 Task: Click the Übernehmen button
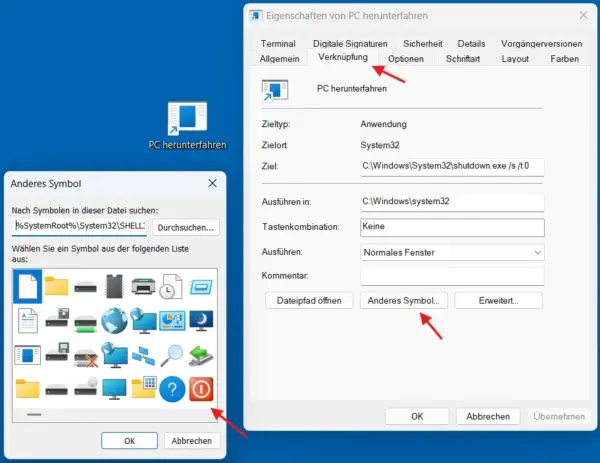pyautogui.click(x=559, y=416)
